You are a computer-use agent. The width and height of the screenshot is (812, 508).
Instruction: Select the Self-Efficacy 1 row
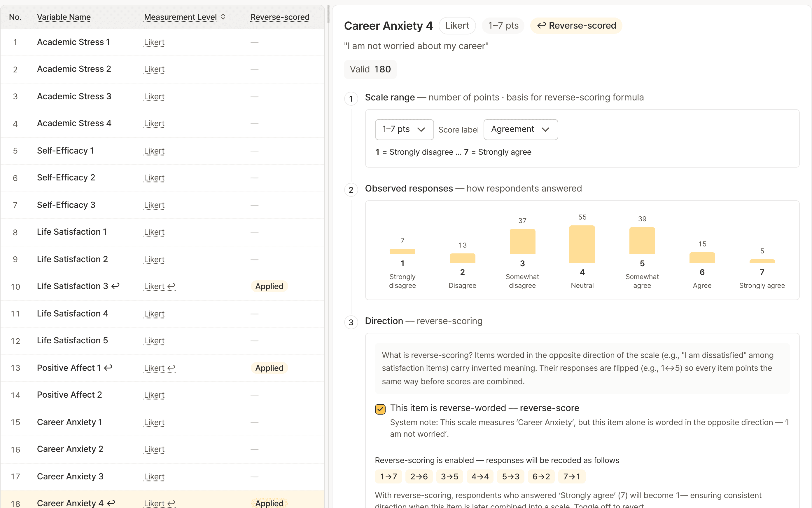pyautogui.click(x=162, y=151)
